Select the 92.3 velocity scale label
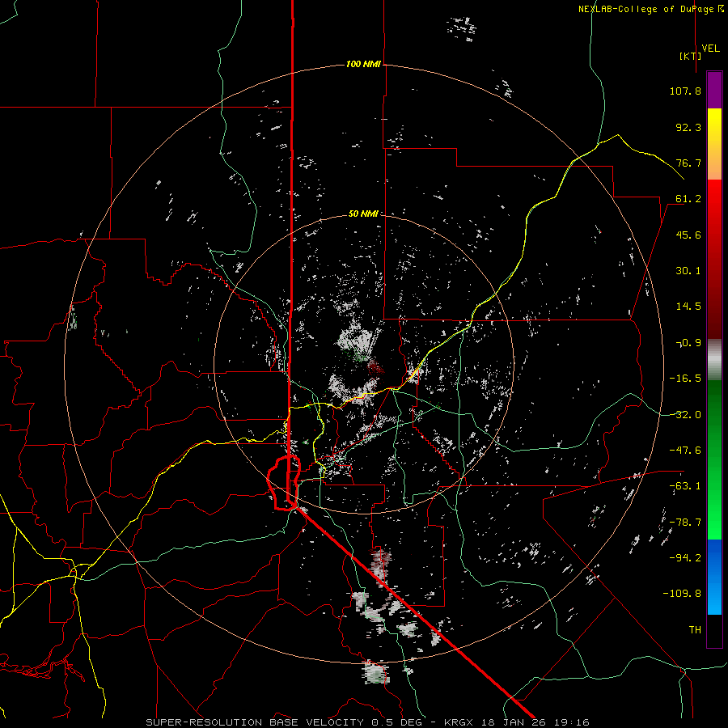 [x=688, y=127]
